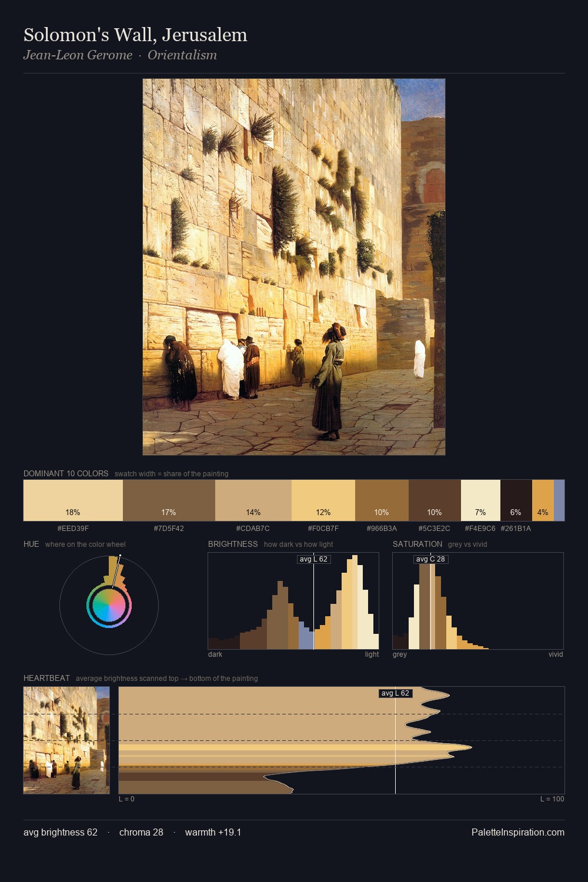The width and height of the screenshot is (588, 882).
Task: Pick the orange swatch labeled 4%
Action: point(543,500)
